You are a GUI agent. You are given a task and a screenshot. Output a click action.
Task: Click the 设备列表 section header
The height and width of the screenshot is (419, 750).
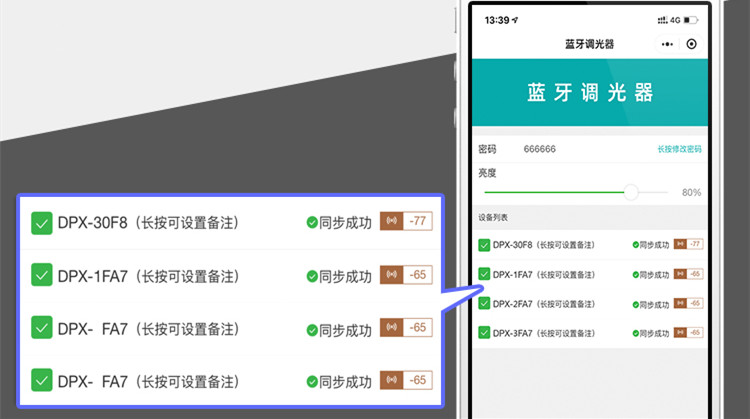pyautogui.click(x=495, y=217)
